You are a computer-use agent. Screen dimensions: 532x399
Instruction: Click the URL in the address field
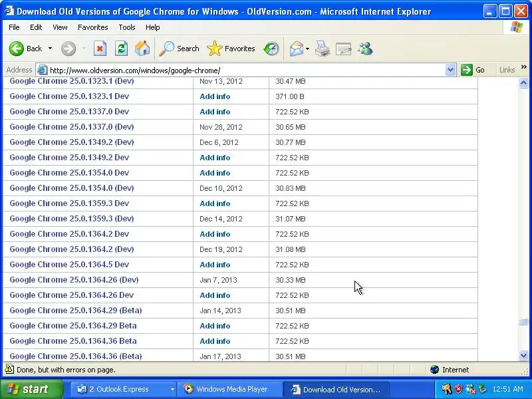pos(135,70)
